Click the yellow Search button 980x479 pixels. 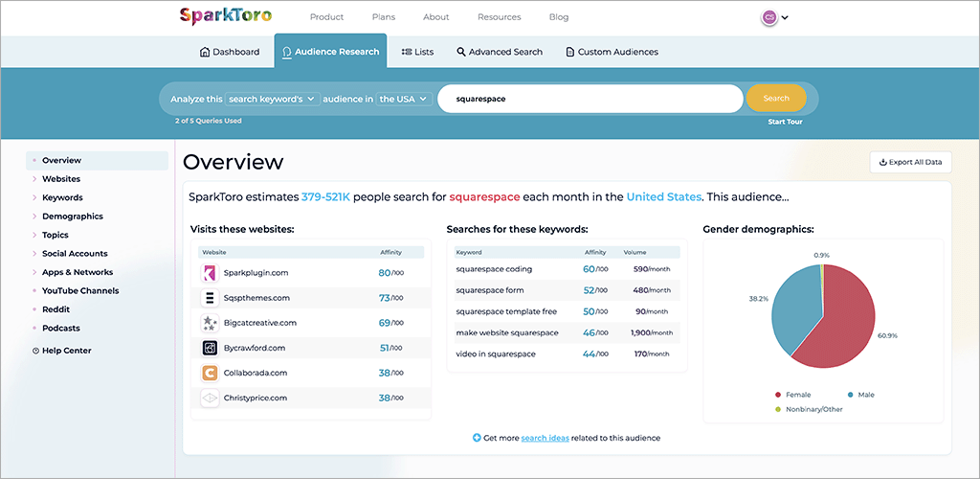(x=776, y=98)
